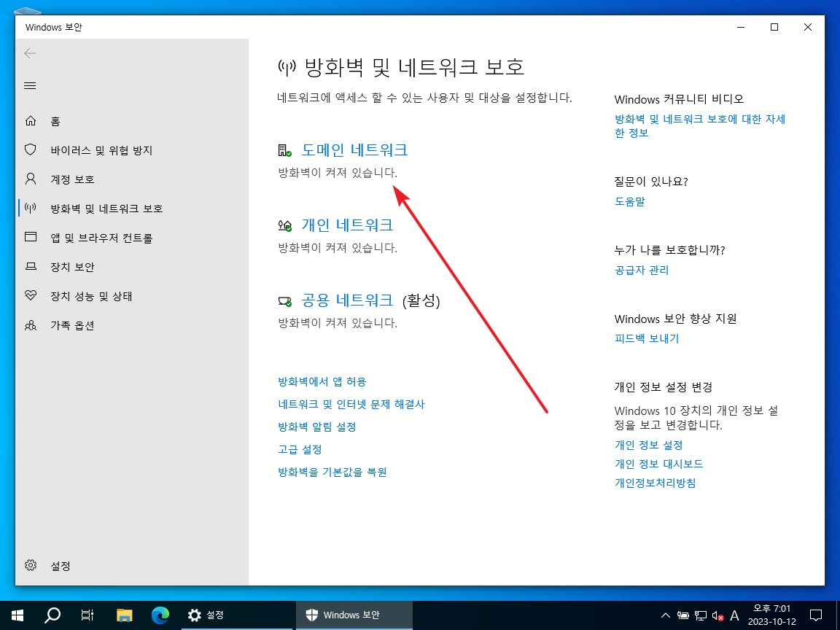Screen dimensions: 840x630
Task: Click the virus protection shield icon
Action: point(31,149)
